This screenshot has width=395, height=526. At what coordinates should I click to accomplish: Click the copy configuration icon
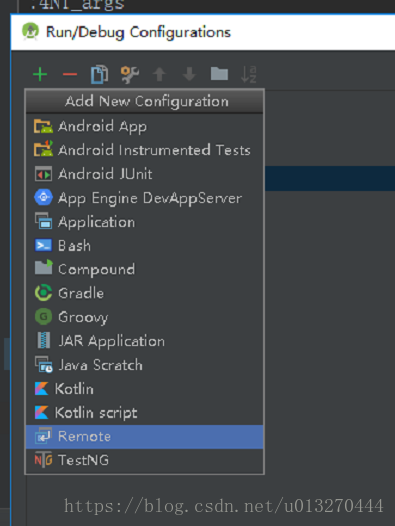point(99,74)
